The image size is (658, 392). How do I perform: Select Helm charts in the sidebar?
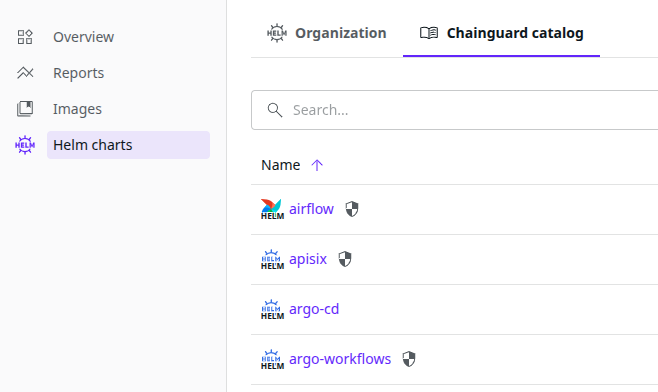(128, 145)
